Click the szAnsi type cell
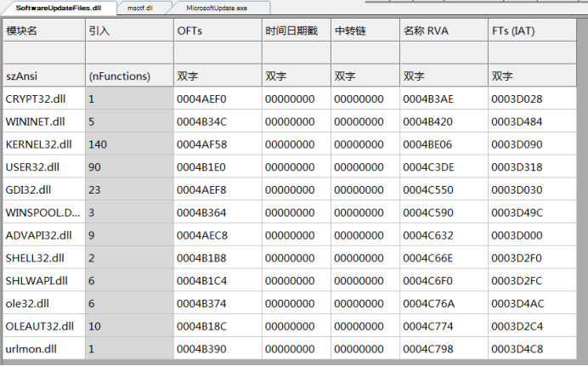Screen dimensions: 588x366 click(x=44, y=76)
